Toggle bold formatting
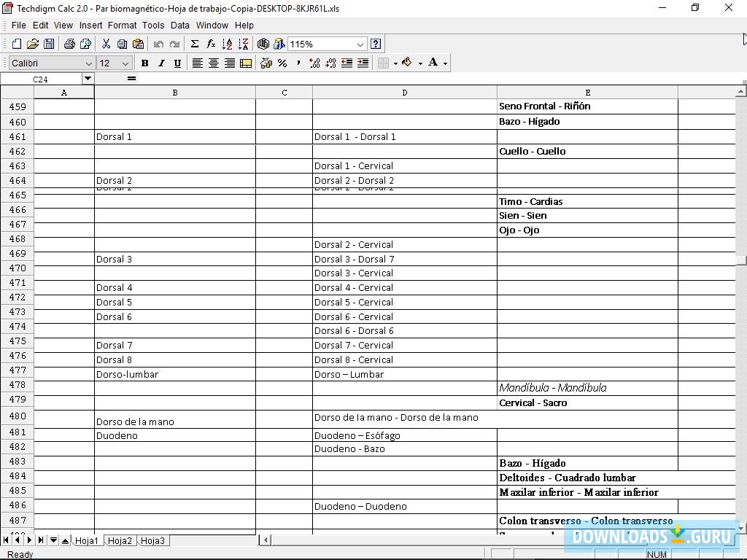Viewport: 747px width, 560px height. coord(144,63)
